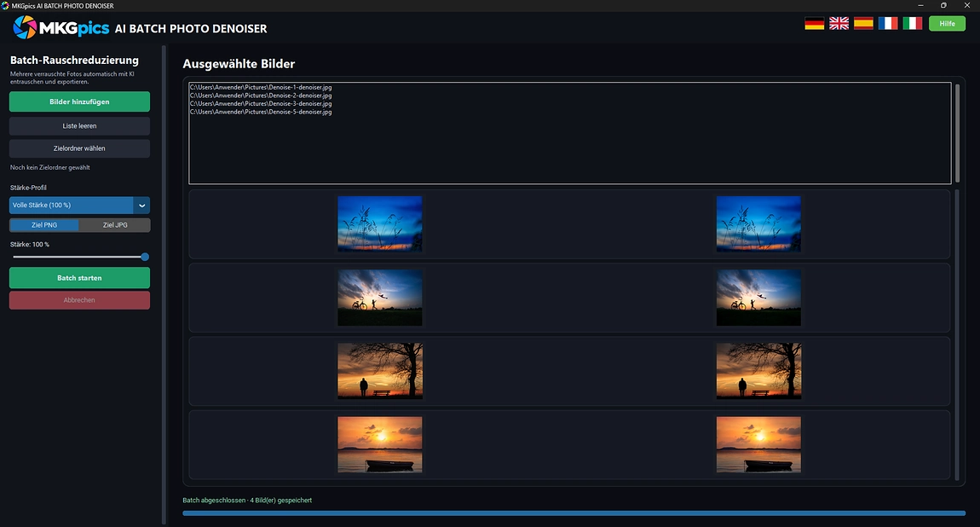Switch language to French flag
This screenshot has width=980, height=527.
point(887,24)
